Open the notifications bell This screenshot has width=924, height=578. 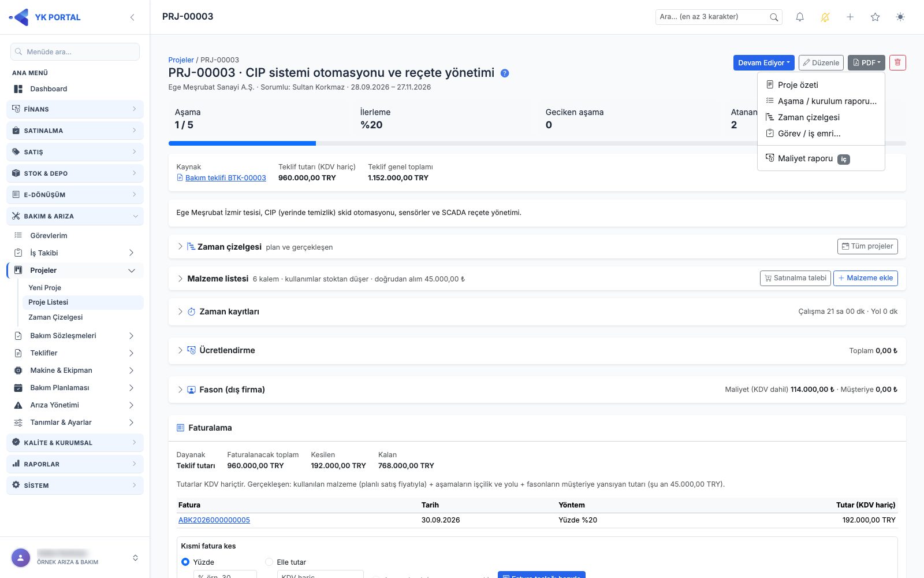click(x=800, y=17)
